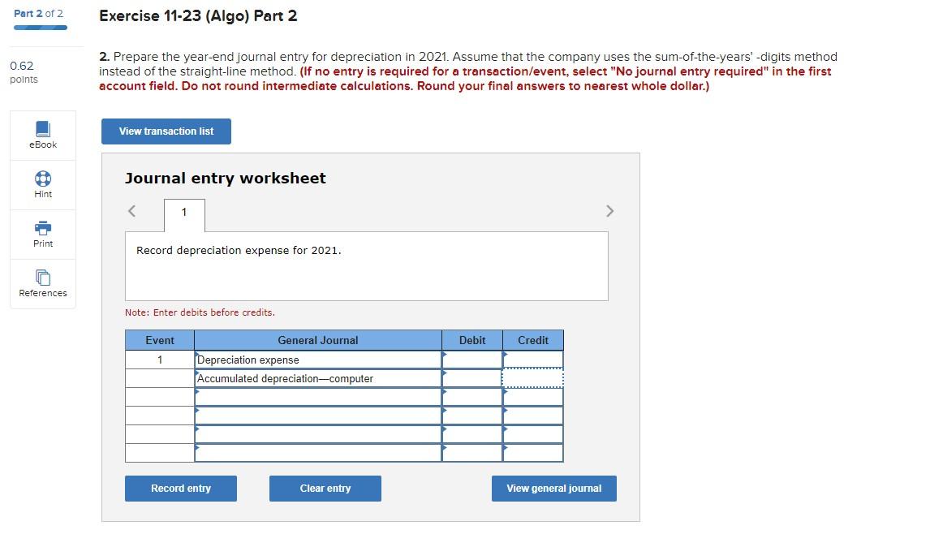Click sixth row Debit field
The width and height of the screenshot is (930, 560).
pyautogui.click(x=472, y=453)
